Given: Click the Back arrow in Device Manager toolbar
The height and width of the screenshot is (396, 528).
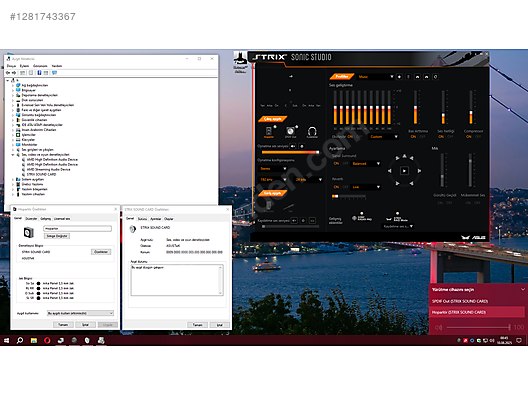Looking at the screenshot, I should pyautogui.click(x=8, y=73).
